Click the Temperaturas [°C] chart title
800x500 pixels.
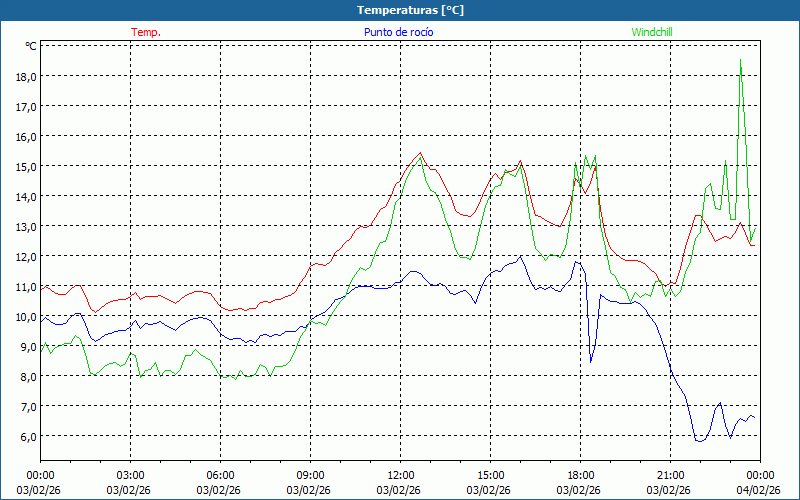(x=410, y=9)
